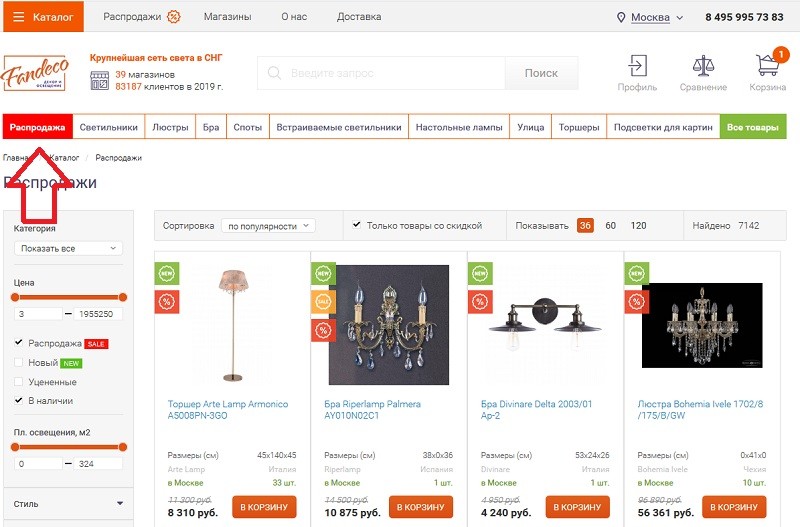Click percent badge on Riperlamp Palmera card
The width and height of the screenshot is (800, 527).
click(323, 330)
